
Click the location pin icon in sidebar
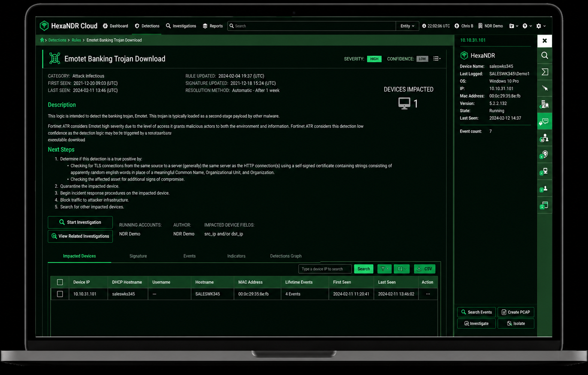pyautogui.click(x=545, y=155)
